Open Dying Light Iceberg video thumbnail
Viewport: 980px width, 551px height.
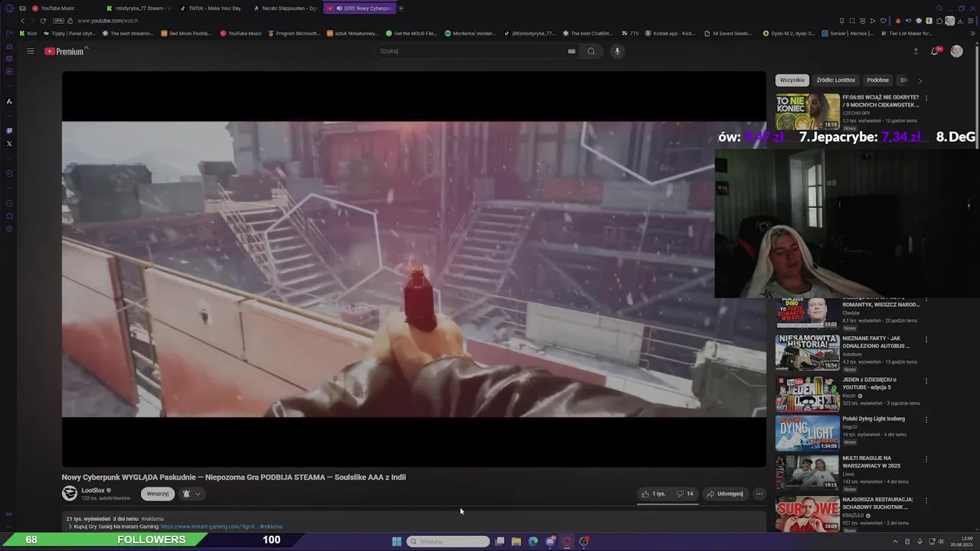click(807, 432)
